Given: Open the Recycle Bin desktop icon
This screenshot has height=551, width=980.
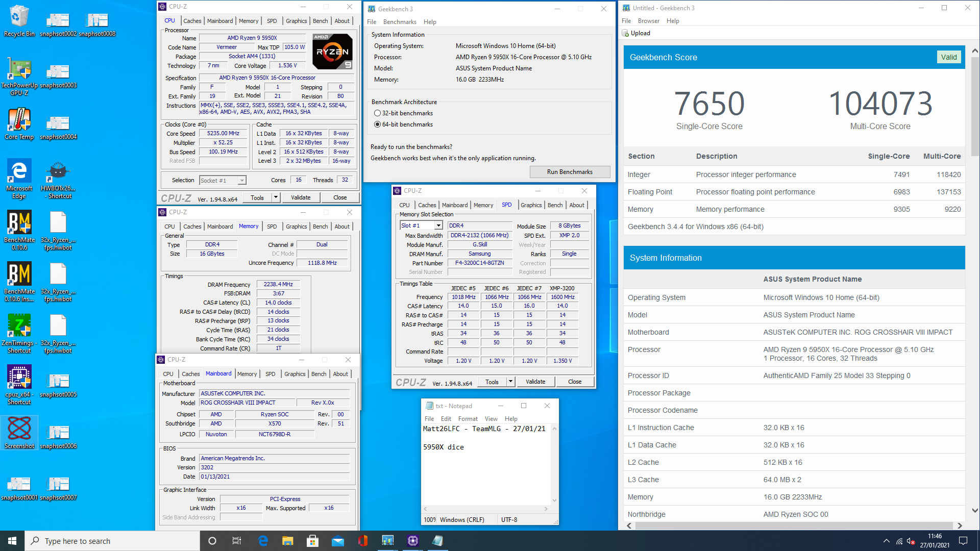Looking at the screenshot, I should pyautogui.click(x=19, y=20).
